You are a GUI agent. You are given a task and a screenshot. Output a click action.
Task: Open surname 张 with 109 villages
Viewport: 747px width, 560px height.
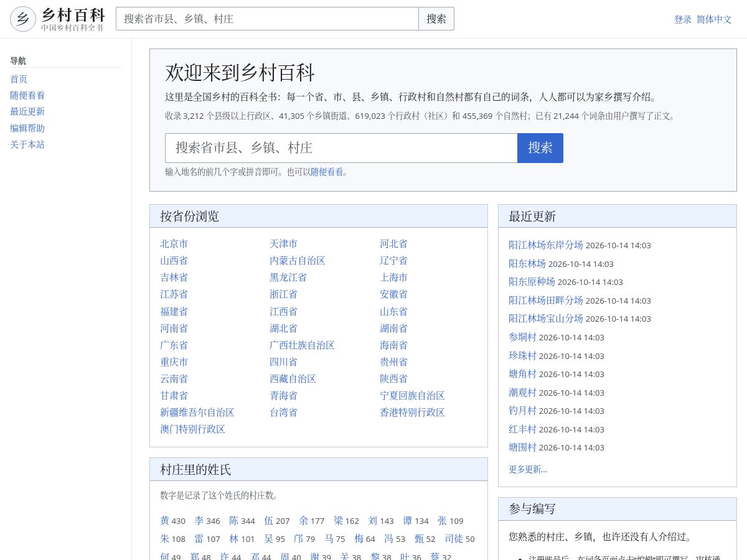coord(442,520)
